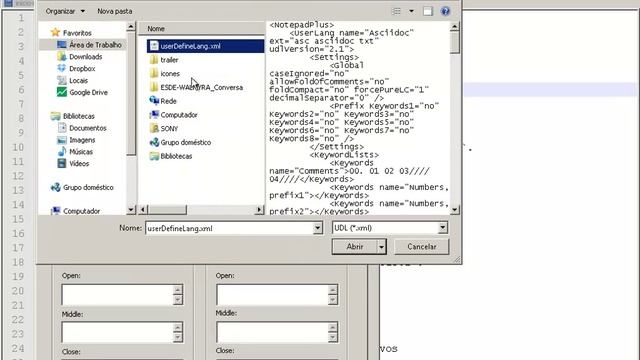Create a folder with Nova pasta
This screenshot has width=640, height=360.
tap(114, 11)
